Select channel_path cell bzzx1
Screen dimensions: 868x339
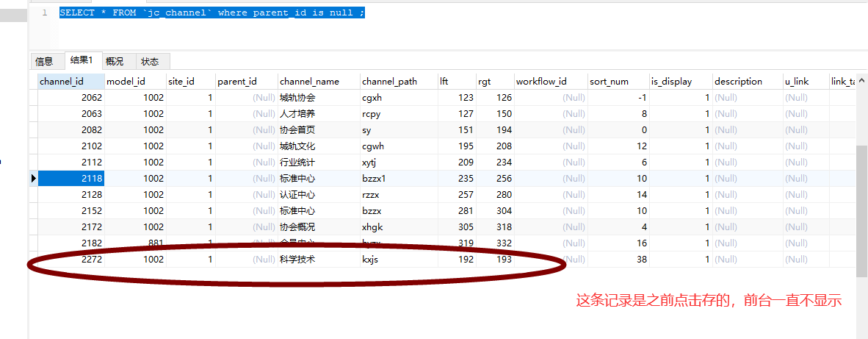coord(399,179)
